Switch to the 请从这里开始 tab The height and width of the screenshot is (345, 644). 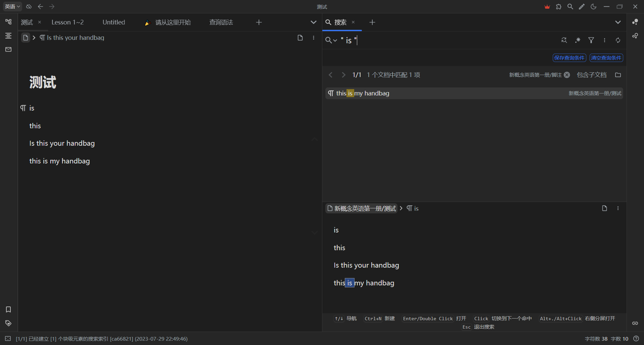[x=168, y=22]
